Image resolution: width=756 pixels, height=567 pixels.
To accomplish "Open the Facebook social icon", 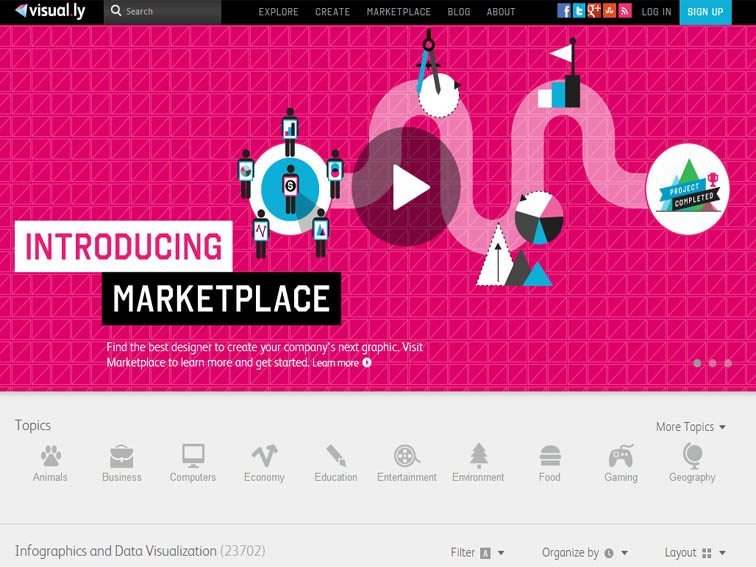I will (564, 11).
